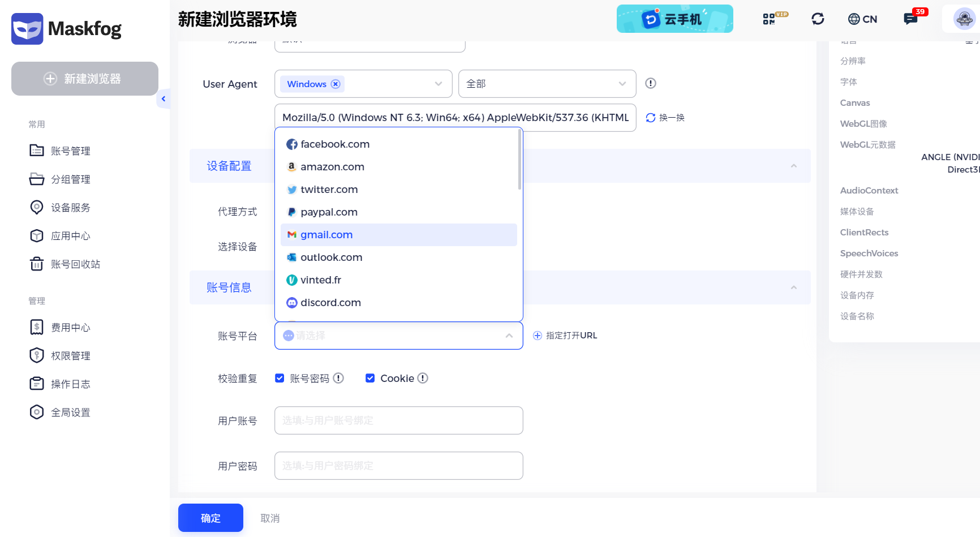Image resolution: width=980 pixels, height=537 pixels.
Task: Select discord.com from platform list
Action: tap(399, 303)
